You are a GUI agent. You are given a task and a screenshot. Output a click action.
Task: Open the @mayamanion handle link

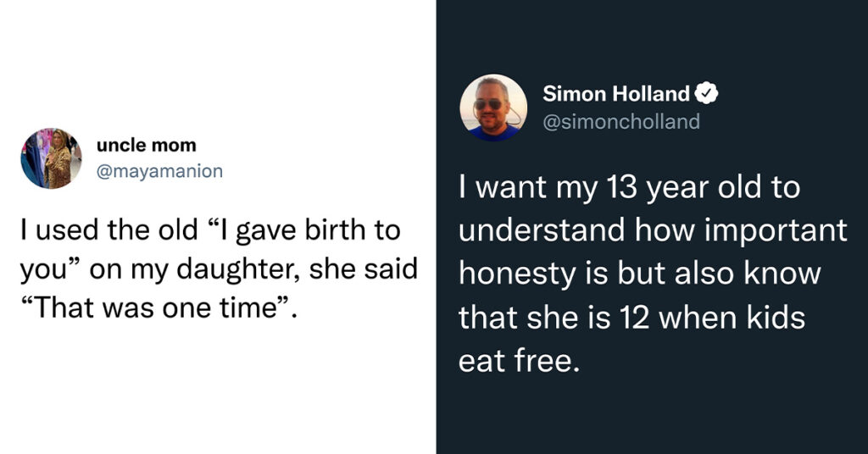[x=159, y=171]
